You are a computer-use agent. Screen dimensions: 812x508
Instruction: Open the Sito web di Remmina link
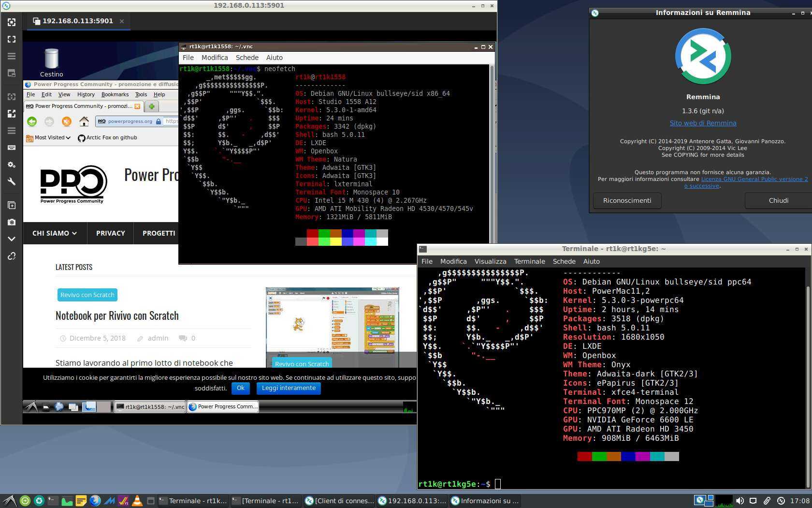(x=703, y=123)
